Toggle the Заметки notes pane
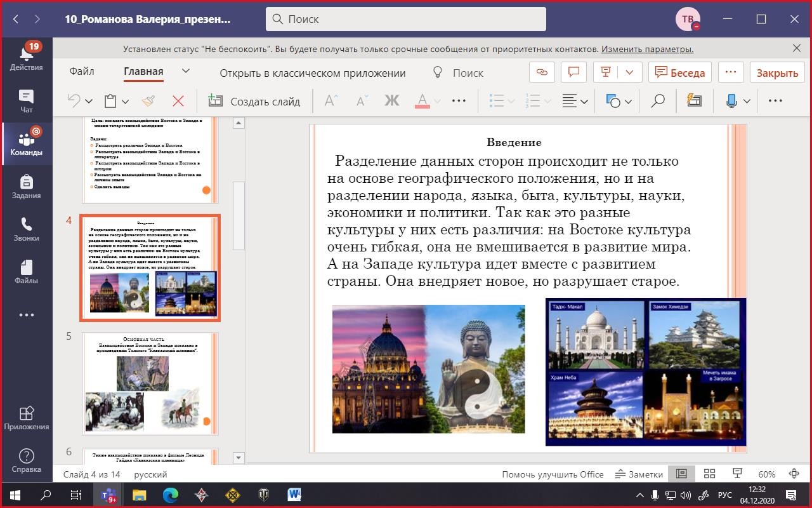 pyautogui.click(x=639, y=474)
